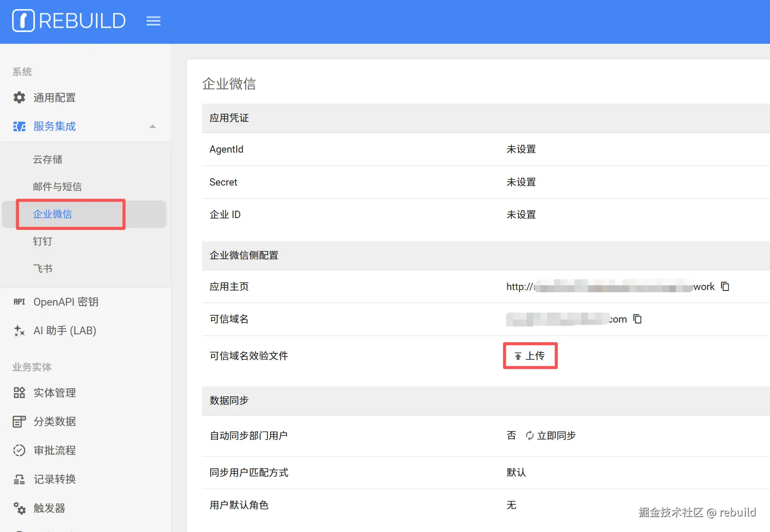Open the 通用配置 menu item
Screen dimensions: 770x532
[55, 98]
